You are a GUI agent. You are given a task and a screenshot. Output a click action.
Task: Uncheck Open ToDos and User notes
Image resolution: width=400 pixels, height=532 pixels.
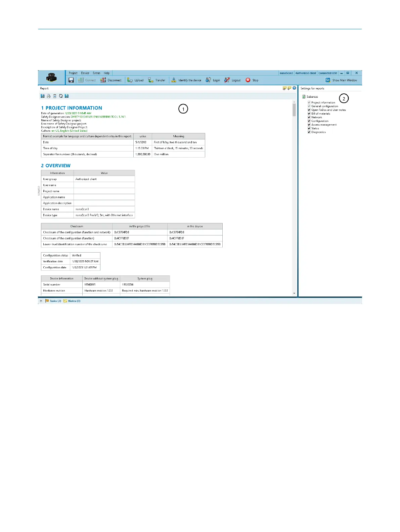click(309, 110)
